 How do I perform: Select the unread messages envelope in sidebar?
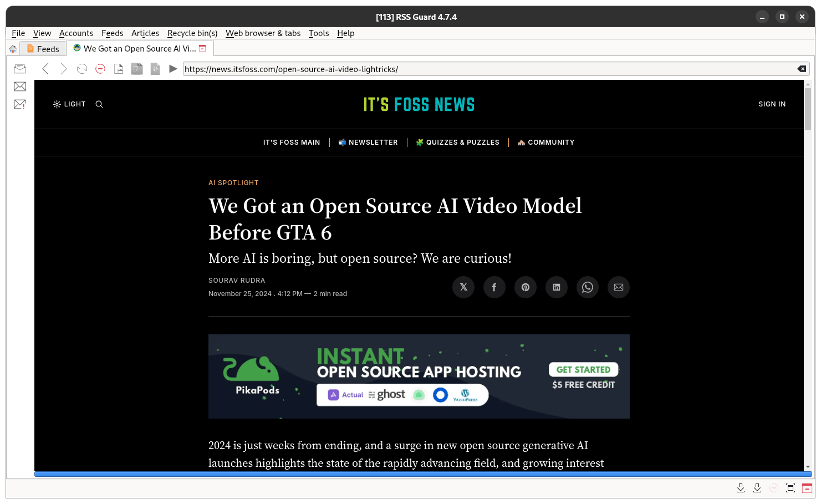(x=19, y=86)
